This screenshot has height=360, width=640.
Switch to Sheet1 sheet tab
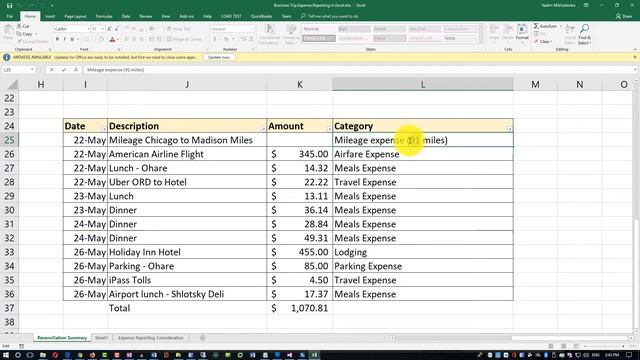click(x=101, y=338)
